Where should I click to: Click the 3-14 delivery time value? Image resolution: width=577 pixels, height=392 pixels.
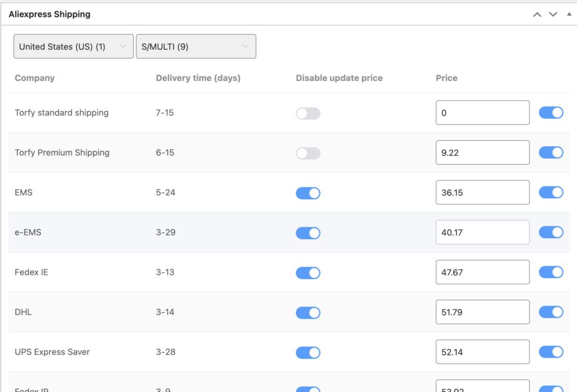click(x=165, y=312)
